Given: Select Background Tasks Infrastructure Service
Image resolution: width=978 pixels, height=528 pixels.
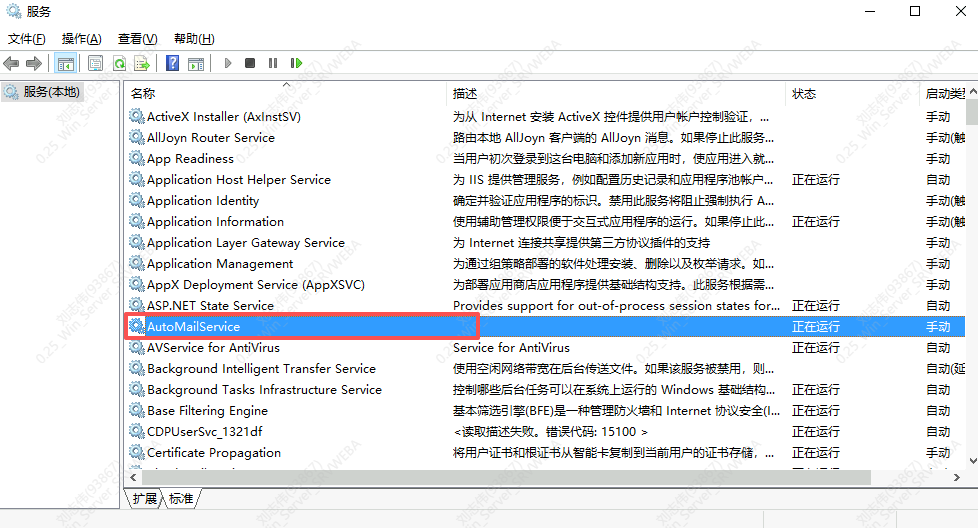Looking at the screenshot, I should tap(264, 390).
